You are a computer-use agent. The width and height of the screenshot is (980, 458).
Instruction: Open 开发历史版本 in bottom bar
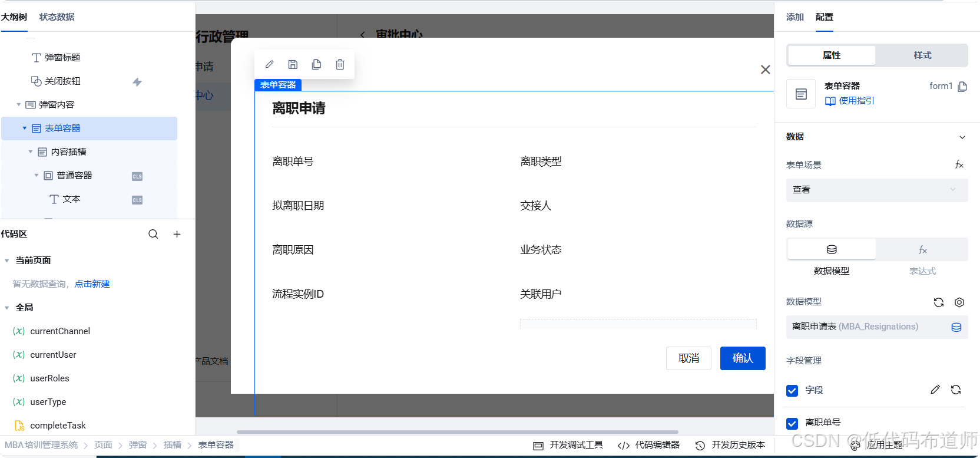tap(730, 445)
